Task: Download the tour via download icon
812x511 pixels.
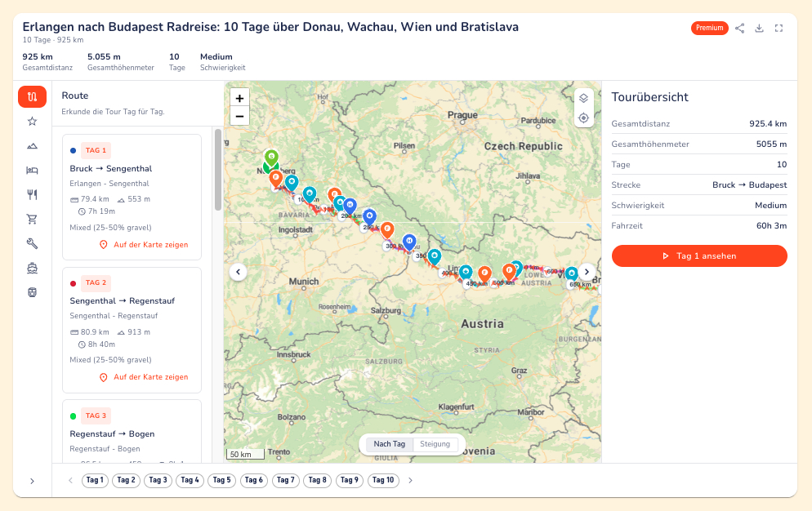Action: (759, 28)
